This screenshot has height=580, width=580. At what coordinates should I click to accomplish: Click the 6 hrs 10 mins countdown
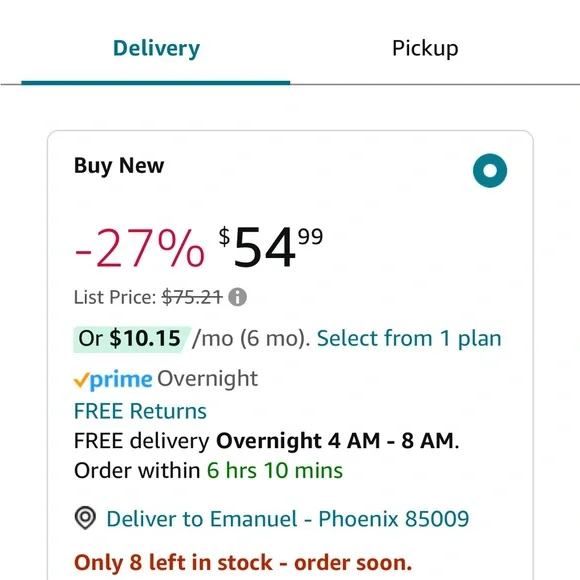(x=275, y=471)
